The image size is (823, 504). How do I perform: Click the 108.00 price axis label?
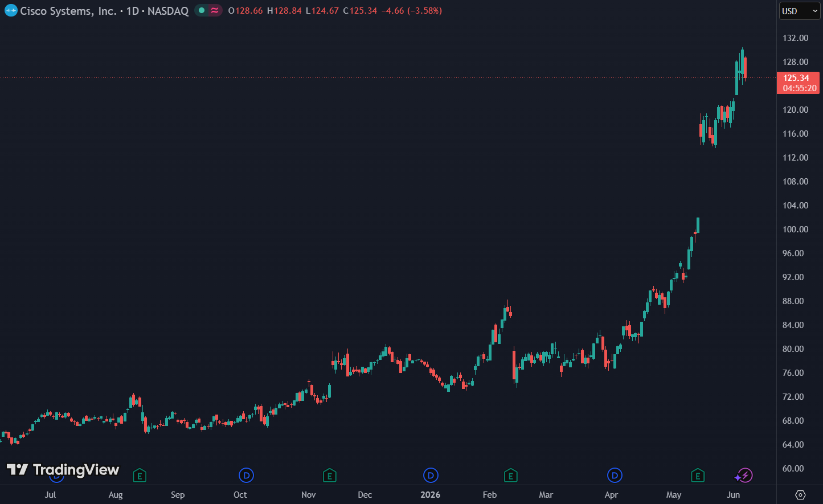pos(795,182)
